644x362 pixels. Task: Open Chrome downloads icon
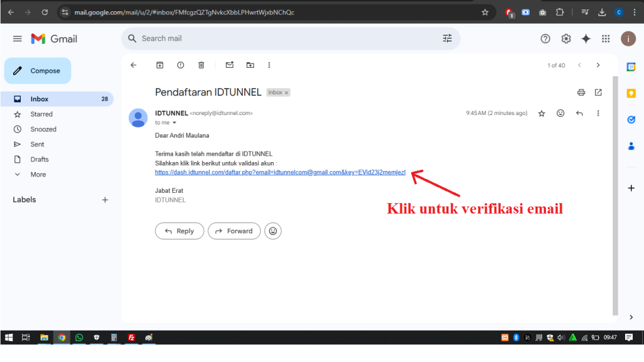[x=602, y=13]
